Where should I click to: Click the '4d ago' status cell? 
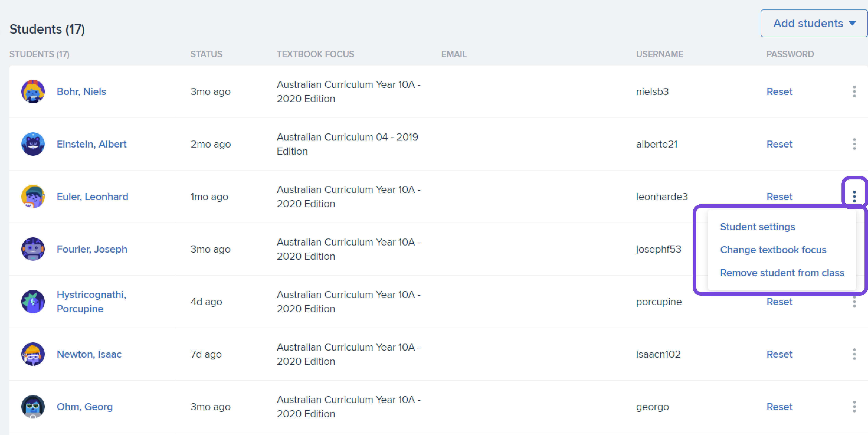point(206,302)
